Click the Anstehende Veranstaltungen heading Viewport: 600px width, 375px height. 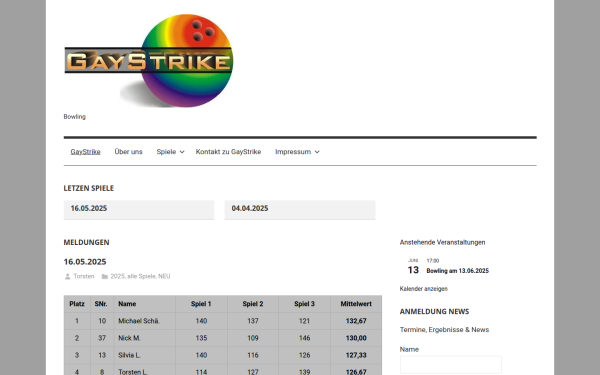coord(442,242)
